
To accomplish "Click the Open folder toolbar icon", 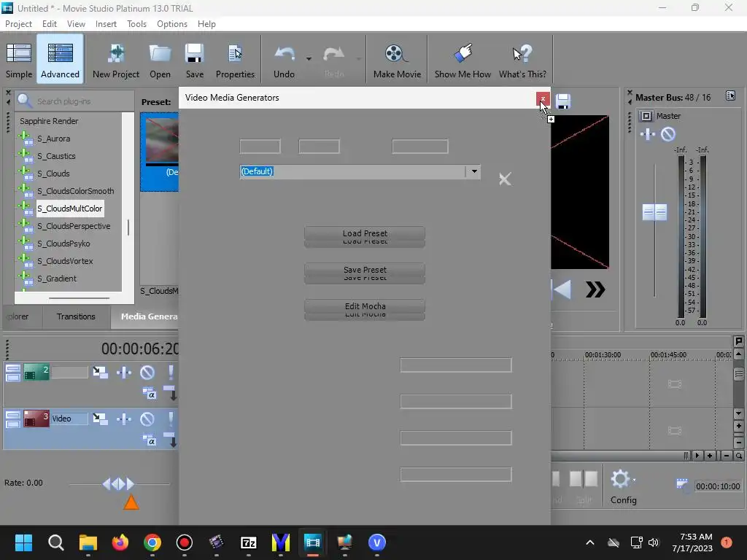I will pos(160,53).
